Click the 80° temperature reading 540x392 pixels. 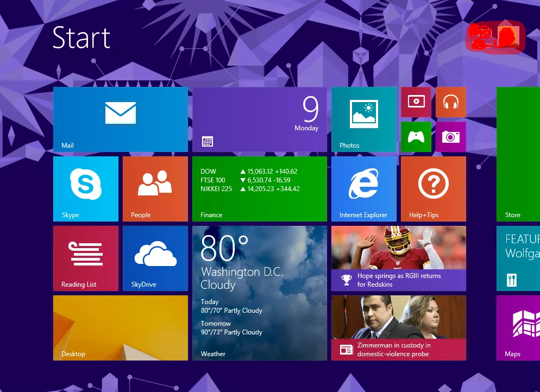click(224, 248)
